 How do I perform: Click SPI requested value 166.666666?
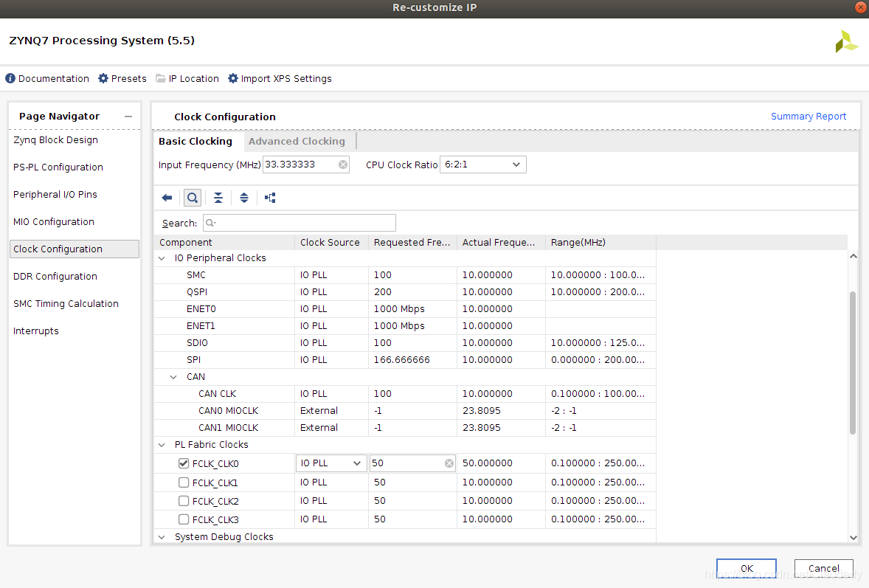pyautogui.click(x=402, y=360)
